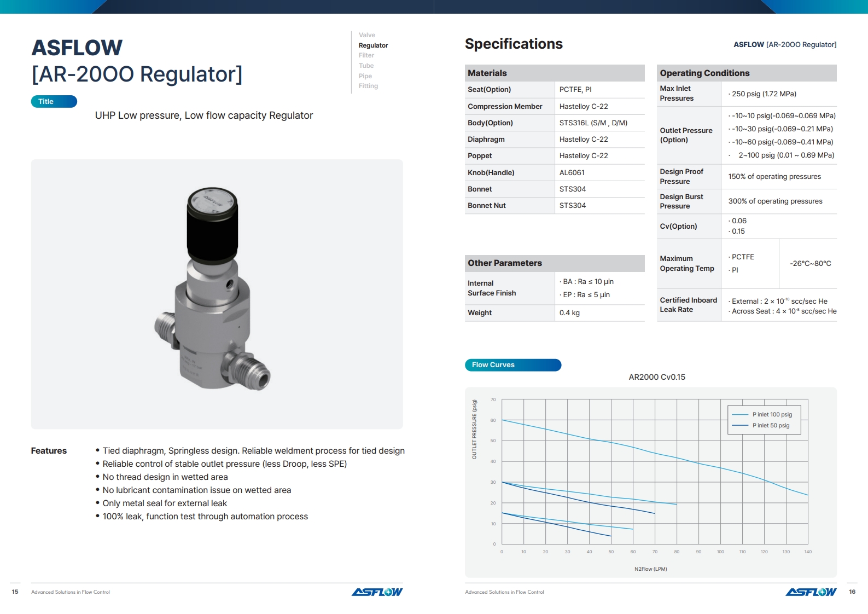Screen dimensions: 868x614
Task: Click the Specifications heading
Action: (x=513, y=44)
